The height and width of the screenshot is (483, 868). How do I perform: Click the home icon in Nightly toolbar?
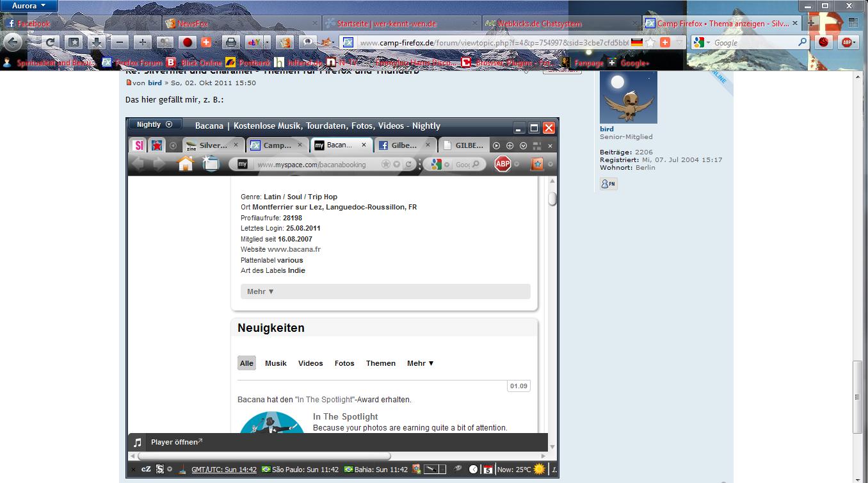pyautogui.click(x=186, y=164)
